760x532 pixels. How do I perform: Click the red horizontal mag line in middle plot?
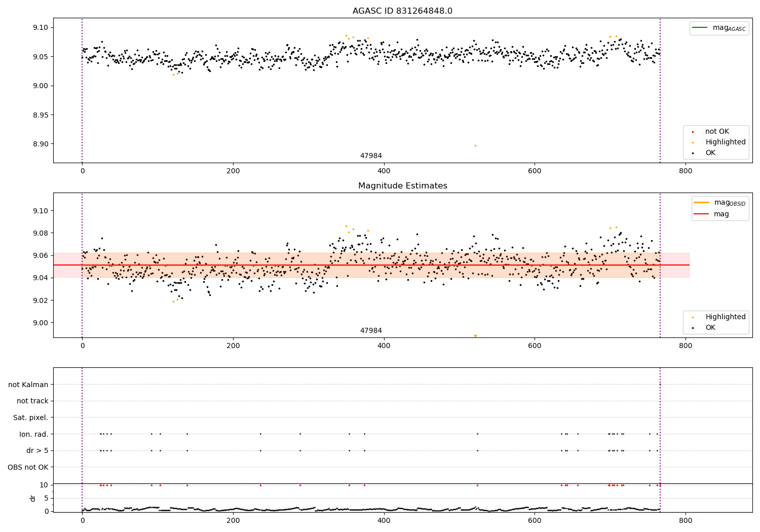[371, 265]
